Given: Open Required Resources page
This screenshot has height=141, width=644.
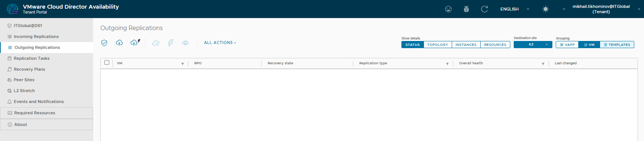Looking at the screenshot, I should 47,113.
